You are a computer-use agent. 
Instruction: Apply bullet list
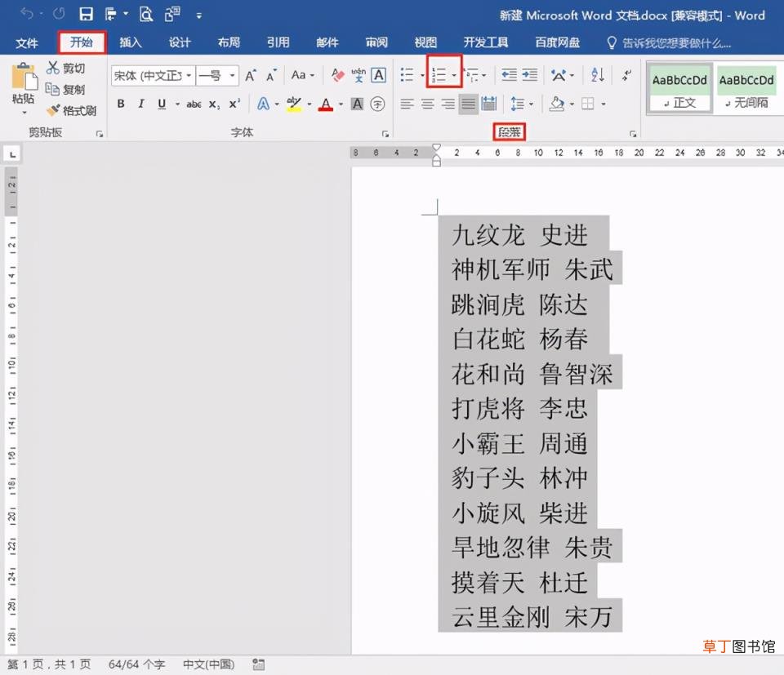tap(407, 75)
